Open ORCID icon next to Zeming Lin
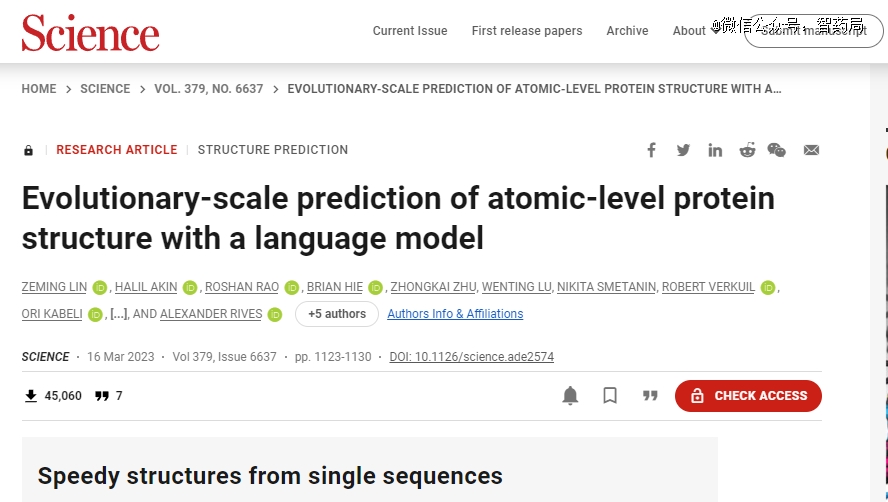 coord(100,288)
